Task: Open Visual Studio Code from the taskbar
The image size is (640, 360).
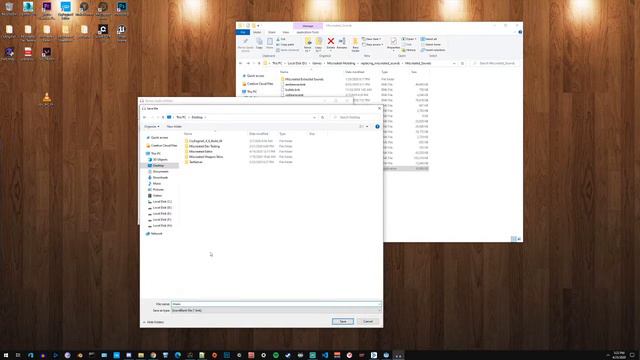Action: coord(325,356)
